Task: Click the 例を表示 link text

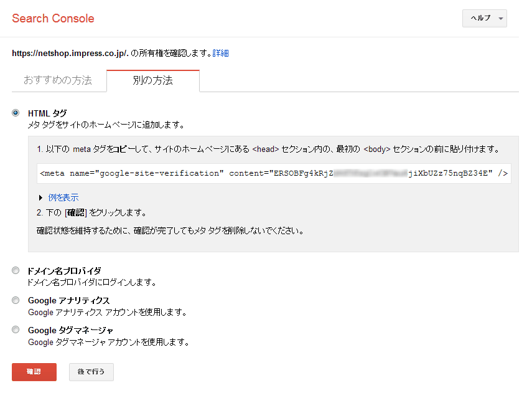Action: (63, 197)
